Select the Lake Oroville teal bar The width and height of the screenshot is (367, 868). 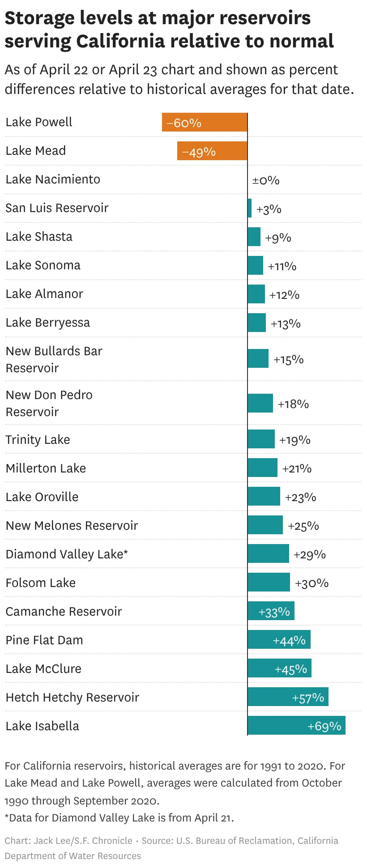264,496
